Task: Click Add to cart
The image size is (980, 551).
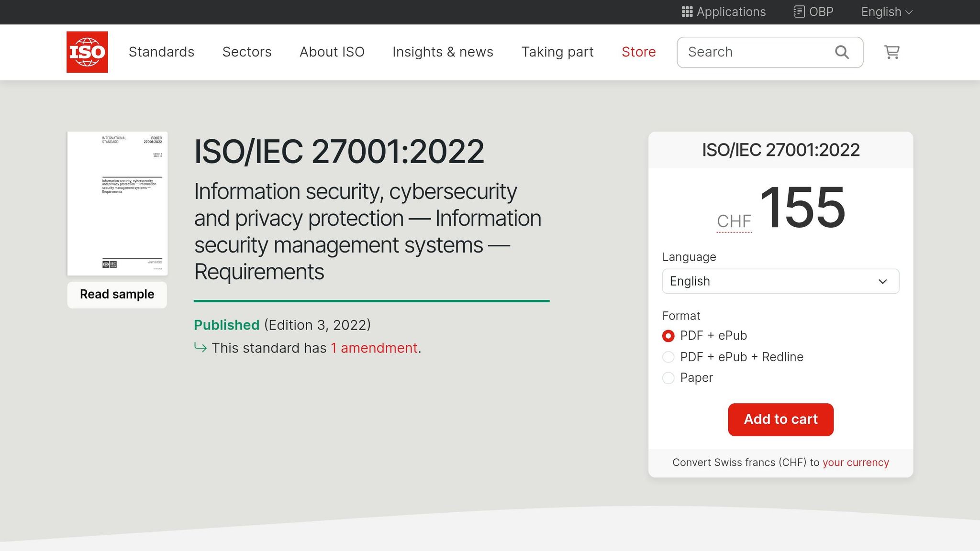Action: click(x=780, y=419)
